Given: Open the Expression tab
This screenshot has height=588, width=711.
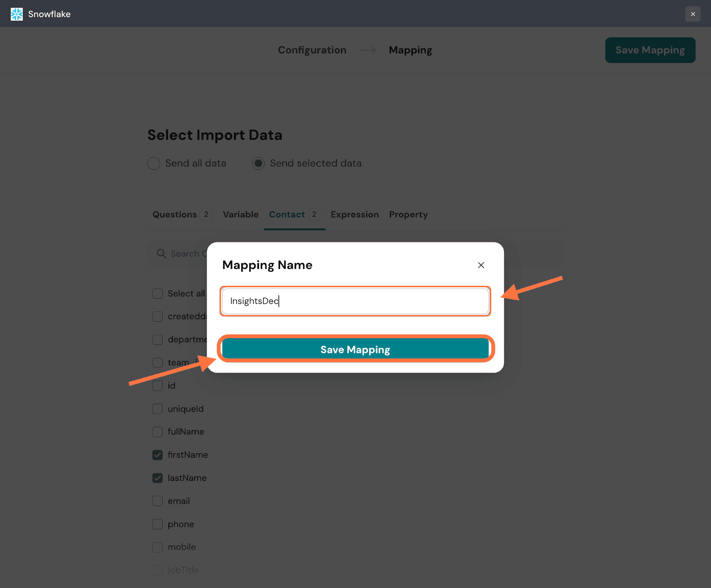Looking at the screenshot, I should [355, 215].
